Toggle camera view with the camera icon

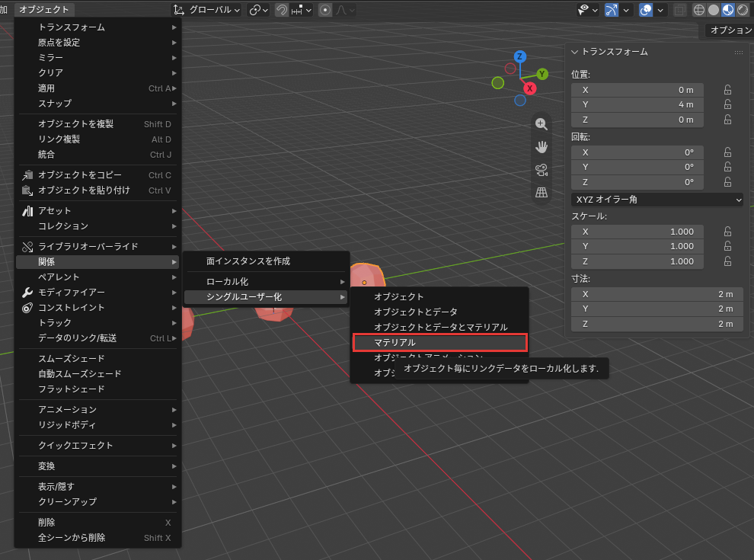(542, 170)
